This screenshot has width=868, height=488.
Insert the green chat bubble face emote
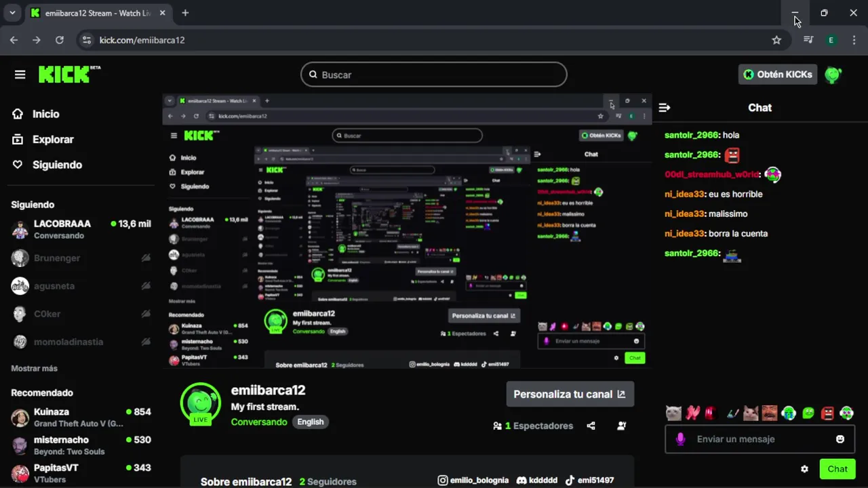click(x=808, y=413)
